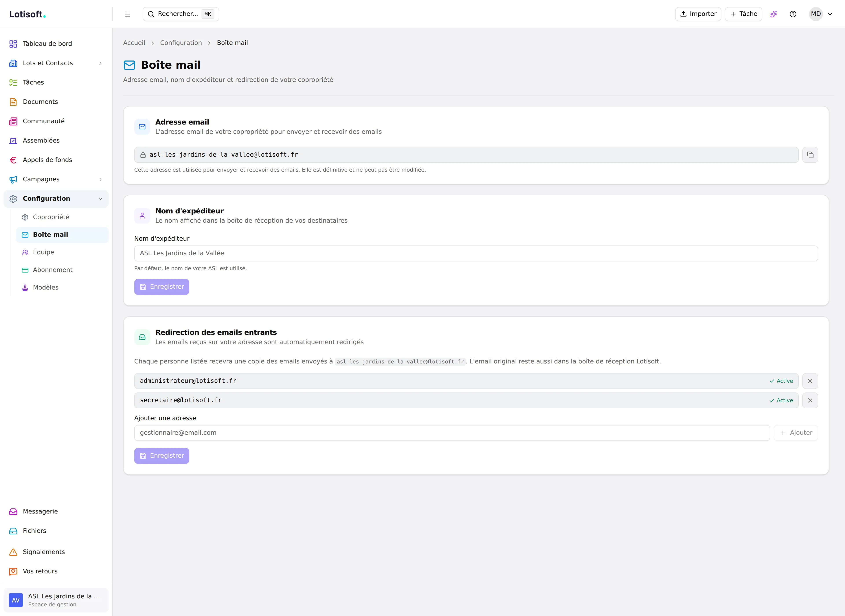Open Abonnement configuration page
The image size is (845, 616).
[x=62, y=270]
